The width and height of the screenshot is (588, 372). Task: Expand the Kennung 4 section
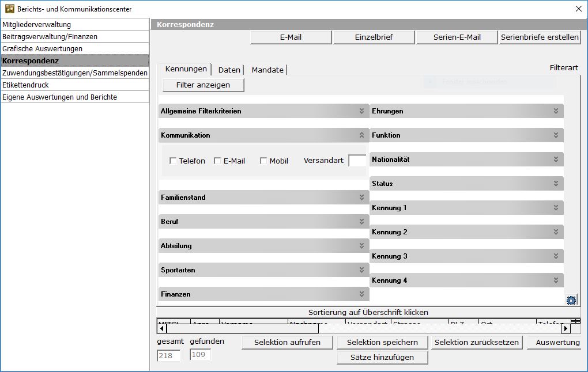pos(556,280)
